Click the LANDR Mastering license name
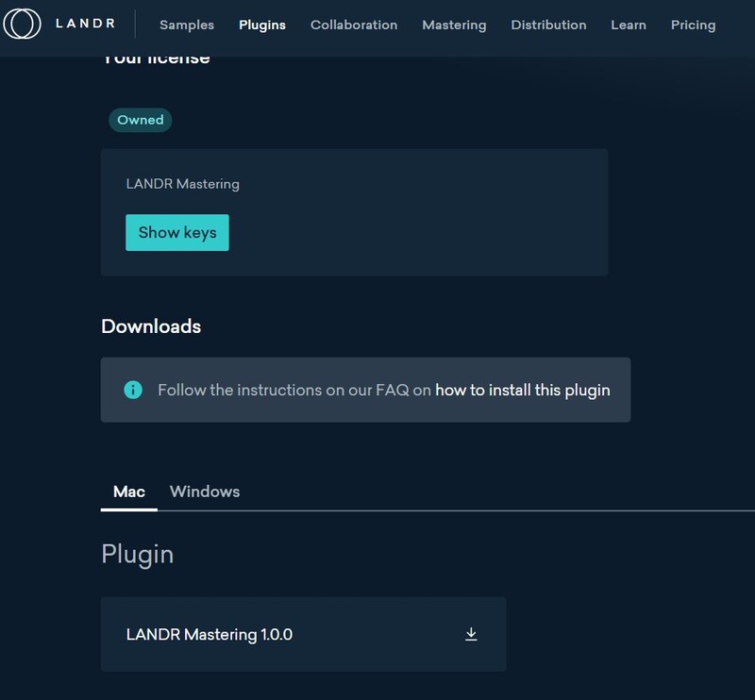The width and height of the screenshot is (755, 700). coord(182,184)
